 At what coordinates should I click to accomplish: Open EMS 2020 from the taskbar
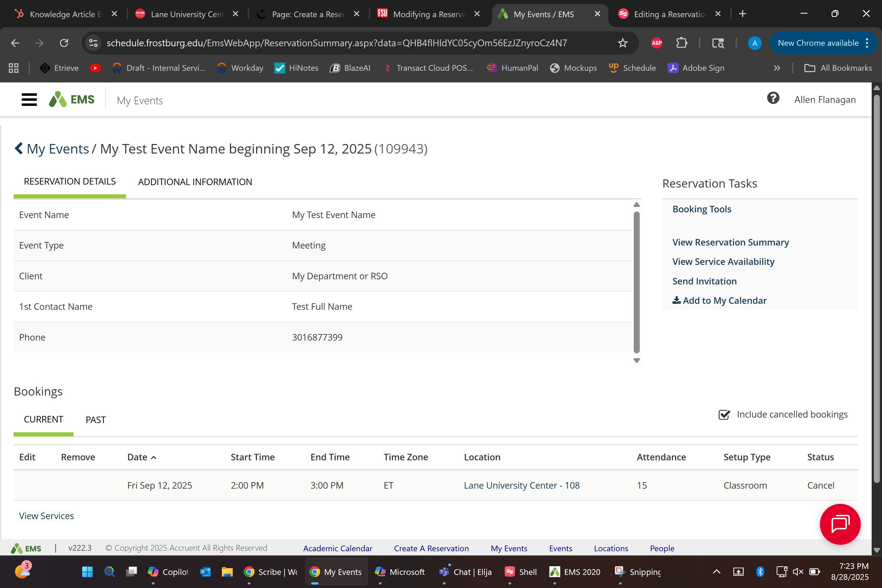point(575,572)
